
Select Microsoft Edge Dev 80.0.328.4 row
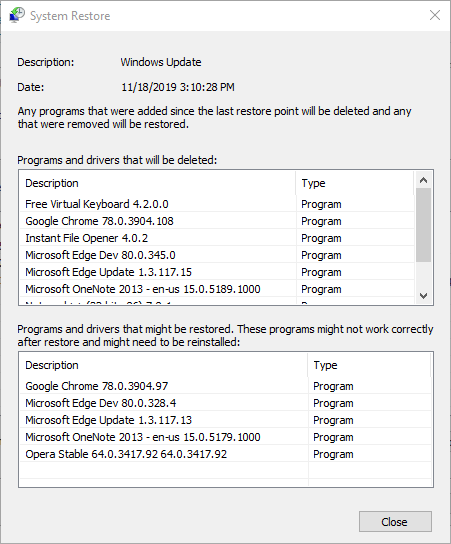tap(226, 403)
